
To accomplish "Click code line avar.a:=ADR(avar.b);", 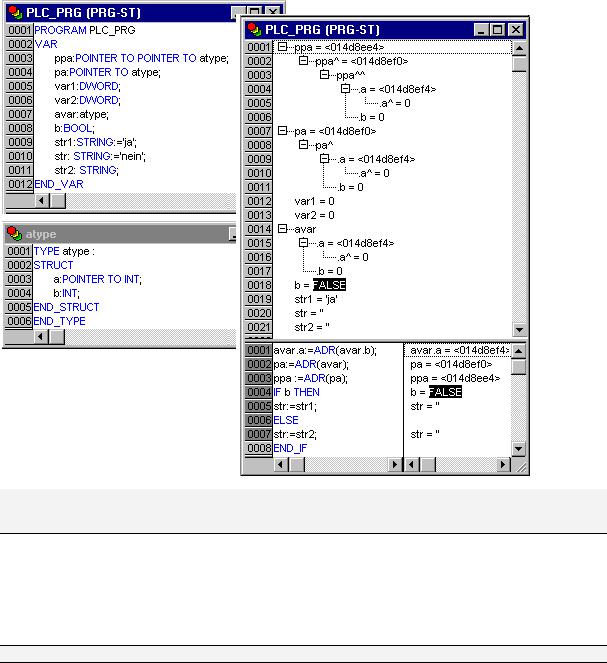I will [x=325, y=350].
